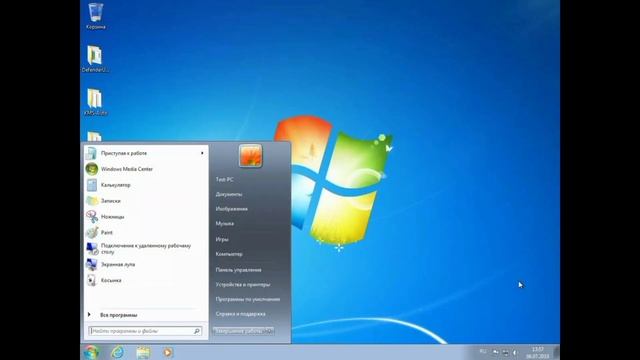This screenshot has height=360, width=640.
Task: Click the Ножницы snipping tool icon
Action: [92, 216]
